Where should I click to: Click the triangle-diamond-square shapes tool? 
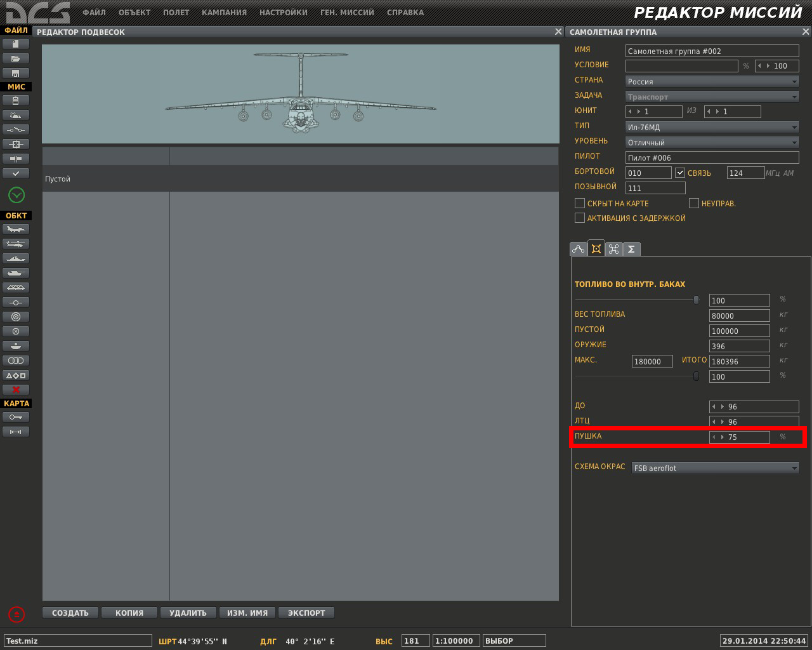pyautogui.click(x=16, y=375)
